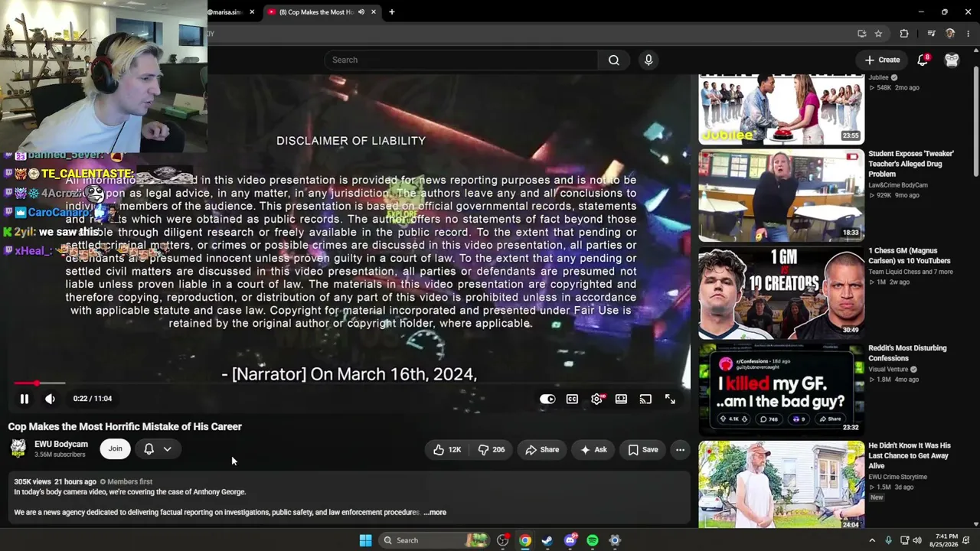Viewport: 980px width, 551px height.
Task: Toggle the autoplay switch in the player
Action: (547, 399)
